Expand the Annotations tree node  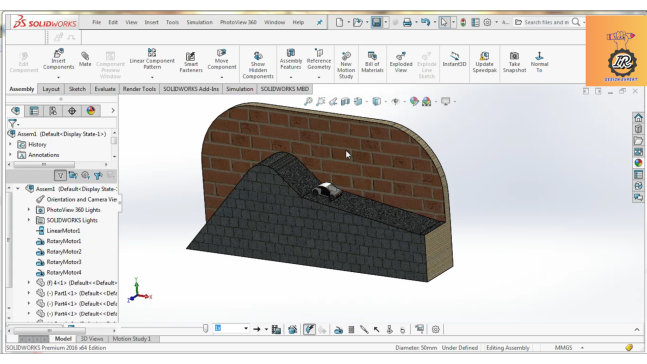11,155
